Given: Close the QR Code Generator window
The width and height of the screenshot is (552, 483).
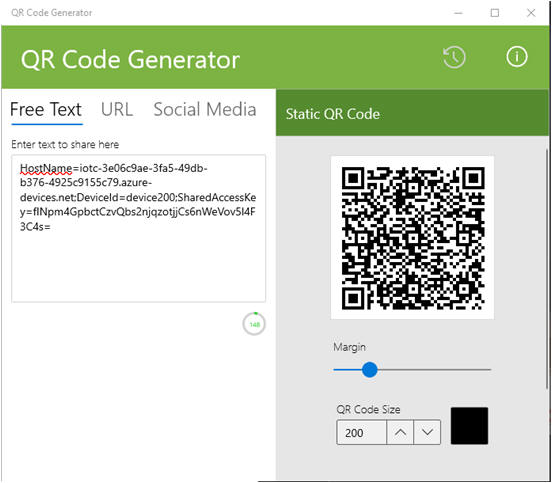Looking at the screenshot, I should click(x=531, y=13).
